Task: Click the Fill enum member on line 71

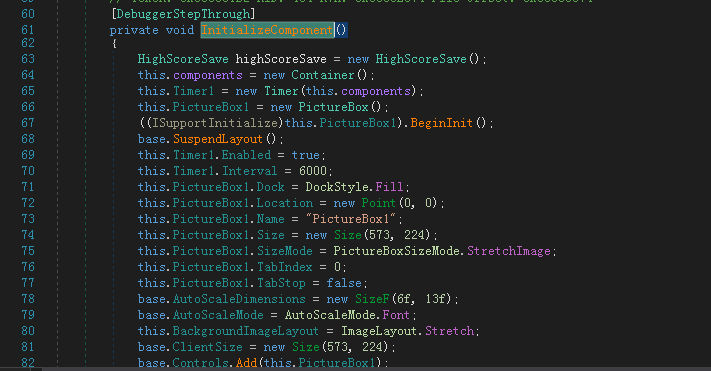Action: [x=389, y=187]
